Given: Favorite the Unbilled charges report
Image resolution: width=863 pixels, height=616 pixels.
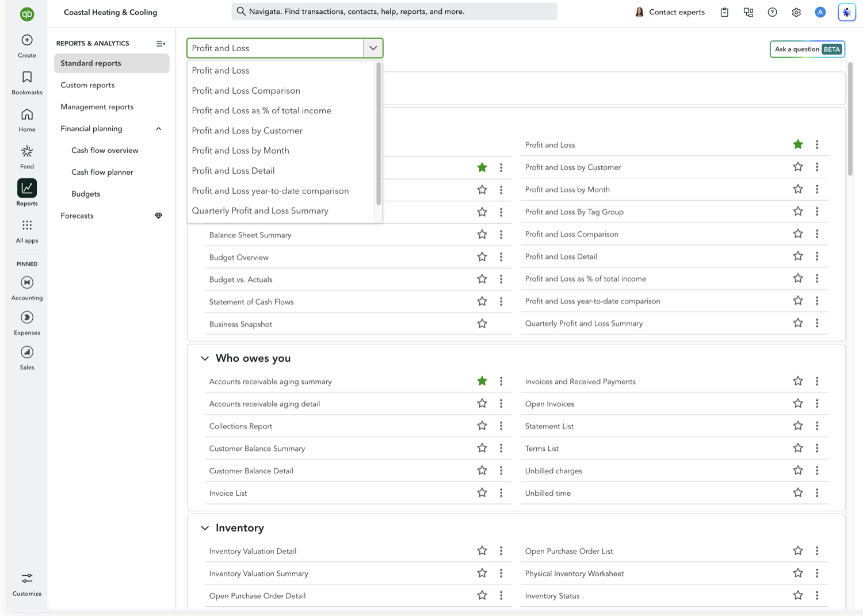Looking at the screenshot, I should click(x=798, y=470).
